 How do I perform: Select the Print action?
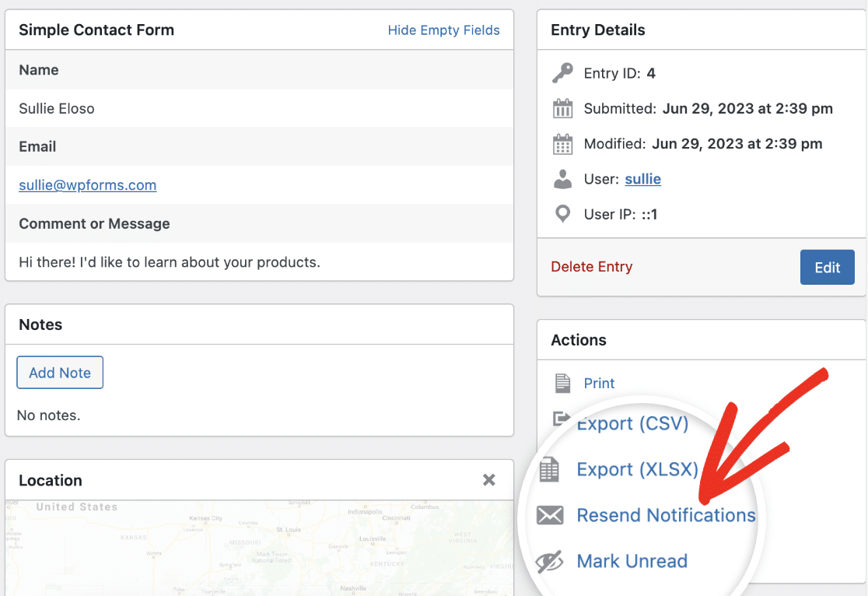[599, 383]
